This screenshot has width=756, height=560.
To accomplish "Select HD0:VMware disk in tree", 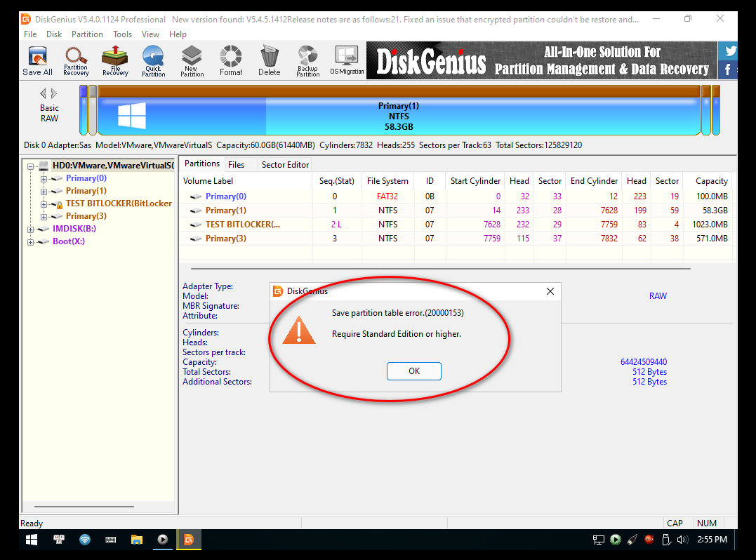I will point(113,166).
